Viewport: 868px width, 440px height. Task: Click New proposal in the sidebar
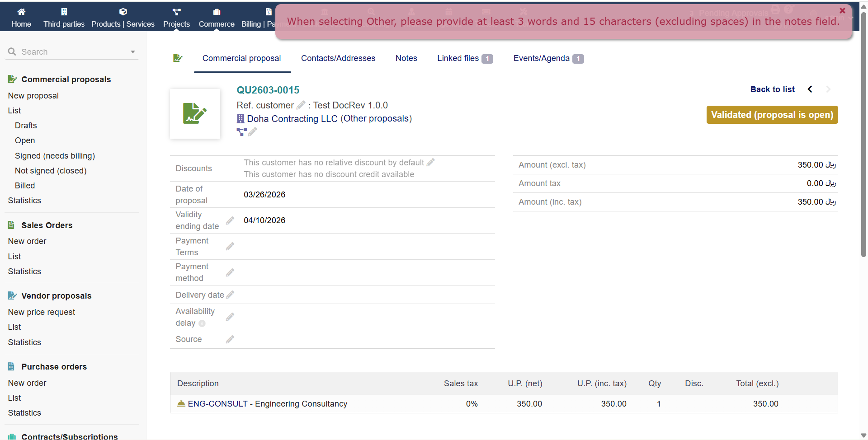pos(33,96)
